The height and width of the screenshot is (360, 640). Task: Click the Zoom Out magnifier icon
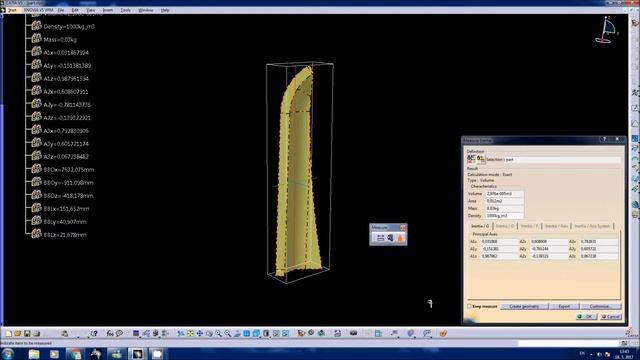point(228,333)
